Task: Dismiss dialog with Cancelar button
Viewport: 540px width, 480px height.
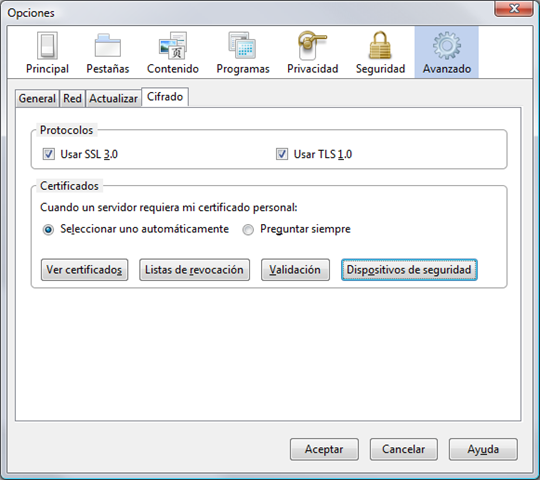Action: point(404,449)
